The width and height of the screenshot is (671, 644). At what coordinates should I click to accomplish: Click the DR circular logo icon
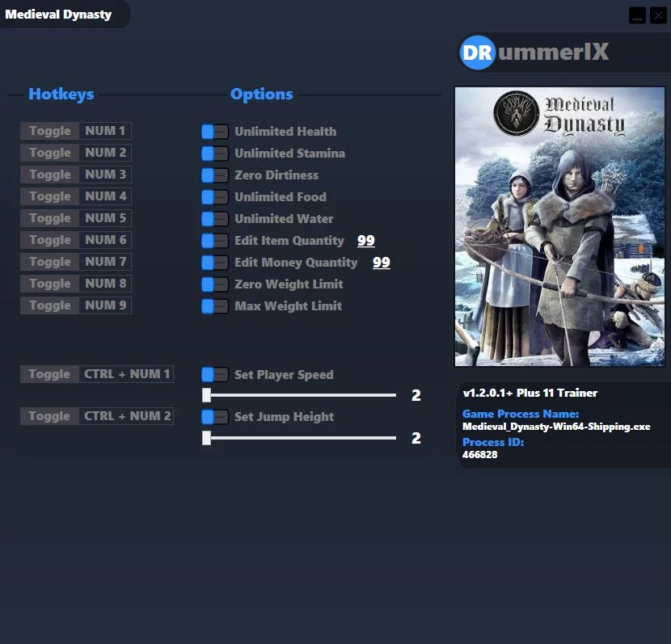click(477, 53)
